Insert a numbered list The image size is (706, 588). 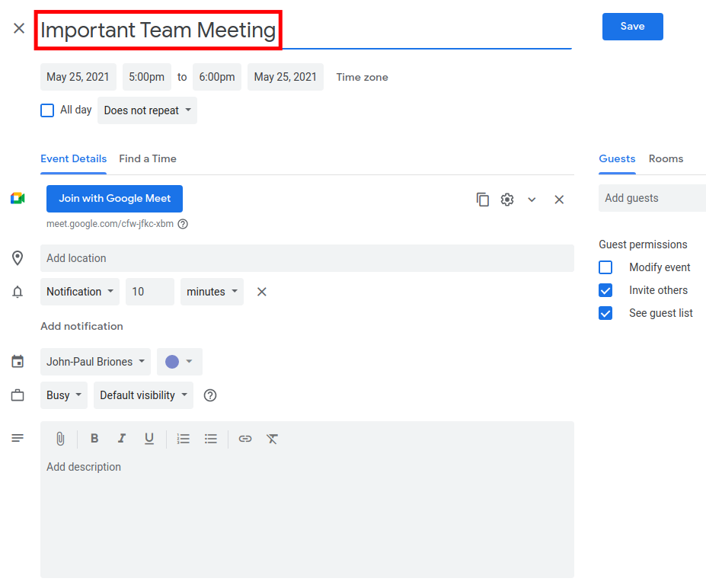click(x=183, y=439)
